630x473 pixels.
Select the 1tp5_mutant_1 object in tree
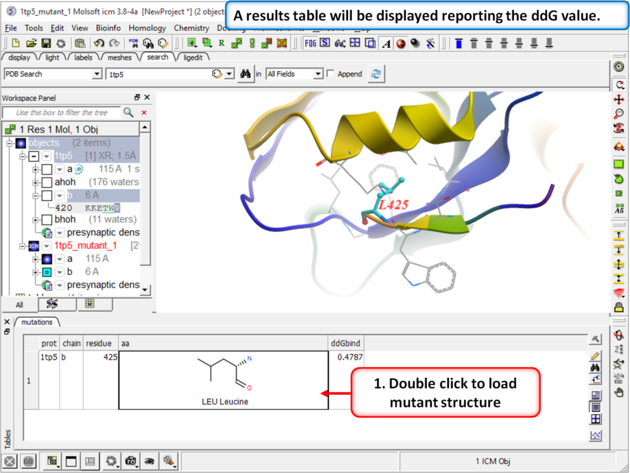click(x=85, y=246)
